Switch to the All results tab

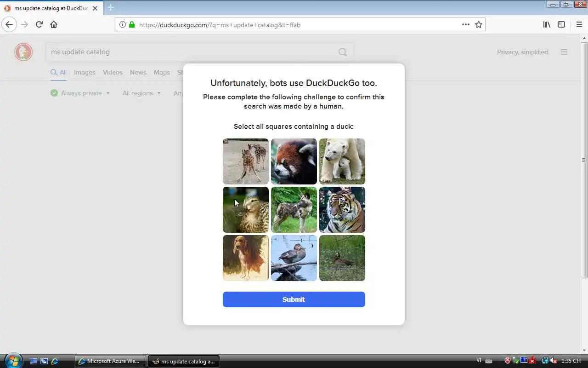(59, 72)
